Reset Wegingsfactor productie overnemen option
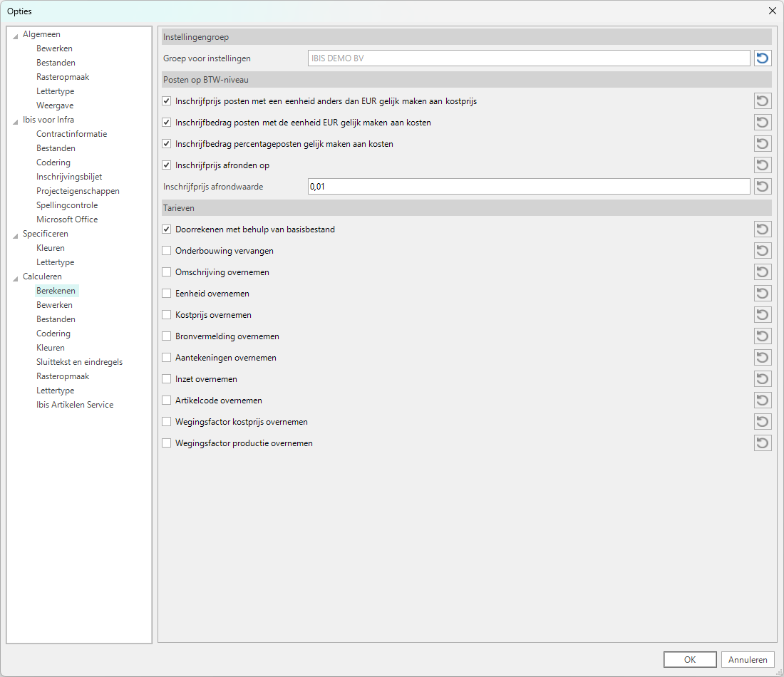The height and width of the screenshot is (677, 784). (x=763, y=443)
